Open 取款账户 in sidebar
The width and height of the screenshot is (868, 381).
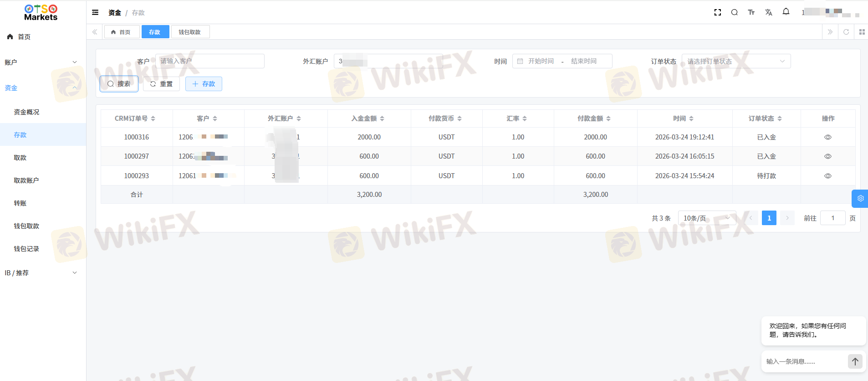pyautogui.click(x=43, y=180)
